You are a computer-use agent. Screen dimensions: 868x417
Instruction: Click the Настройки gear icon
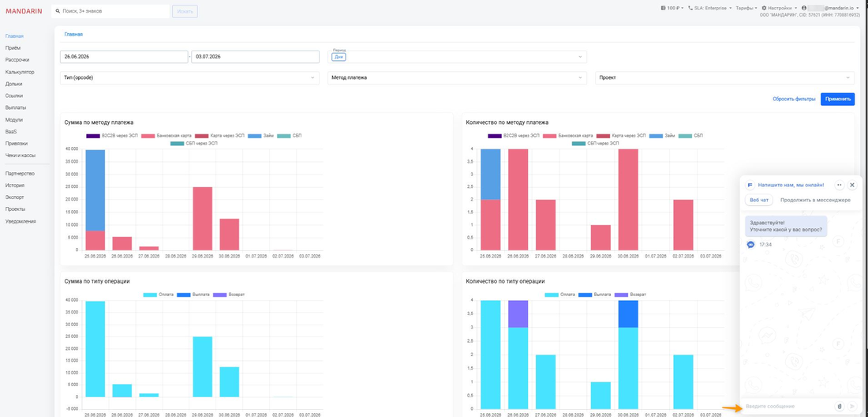(764, 9)
